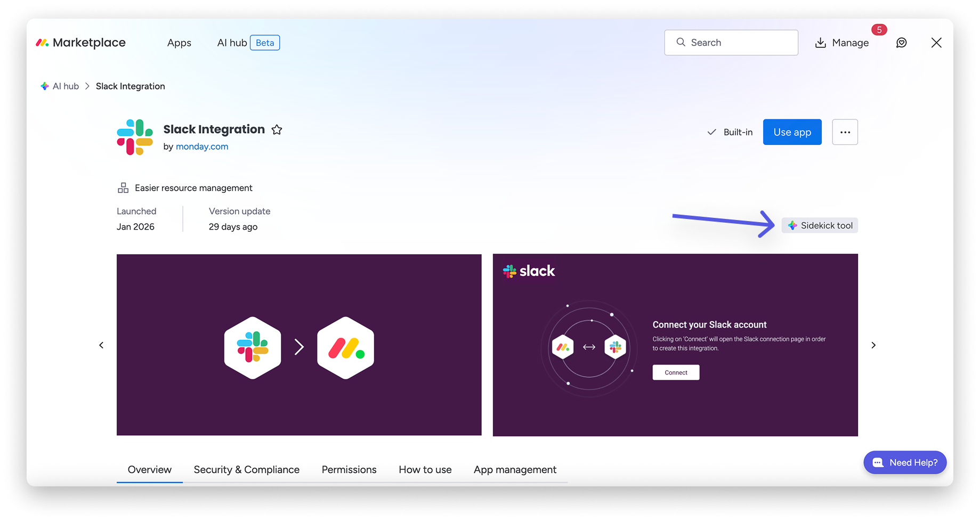Click the monday Marketplace logo
The height and width of the screenshot is (521, 980).
point(80,43)
